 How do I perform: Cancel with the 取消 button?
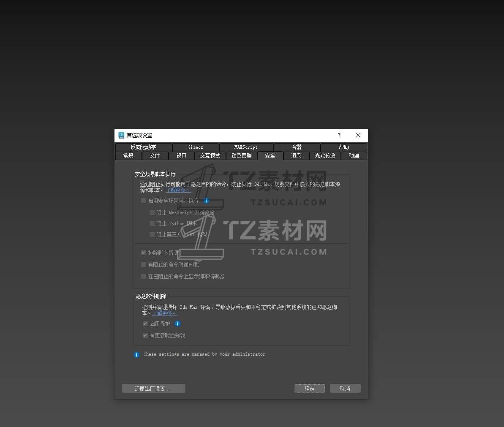[x=345, y=389]
